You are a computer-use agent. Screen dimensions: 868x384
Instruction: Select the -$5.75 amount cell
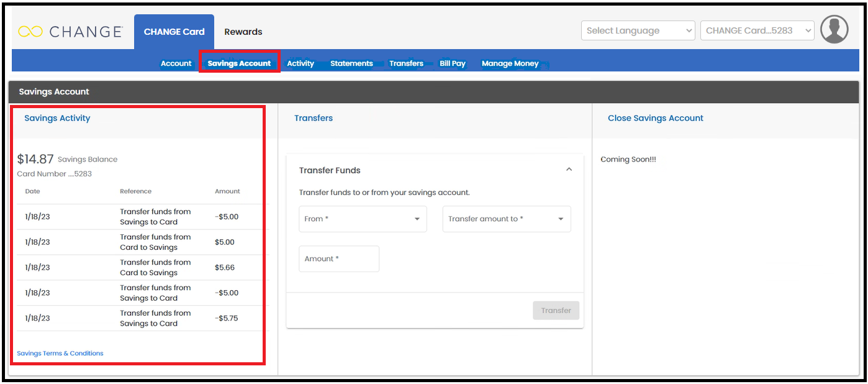pos(227,318)
